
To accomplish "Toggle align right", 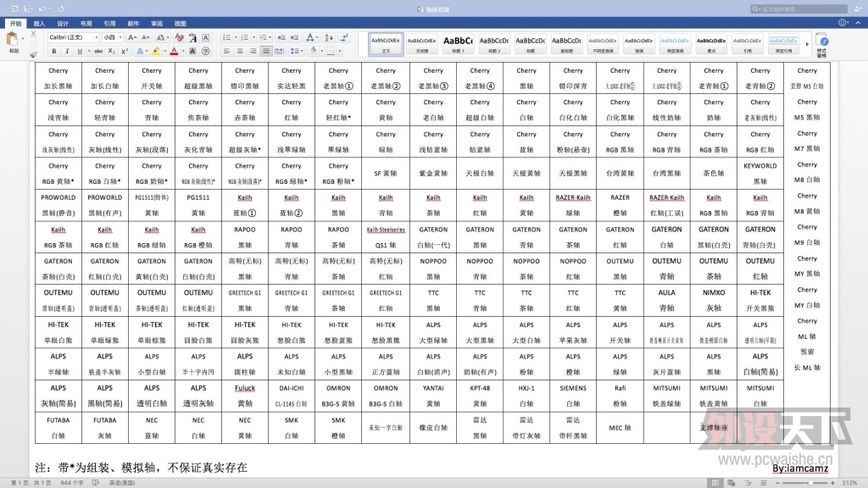I will (x=253, y=51).
